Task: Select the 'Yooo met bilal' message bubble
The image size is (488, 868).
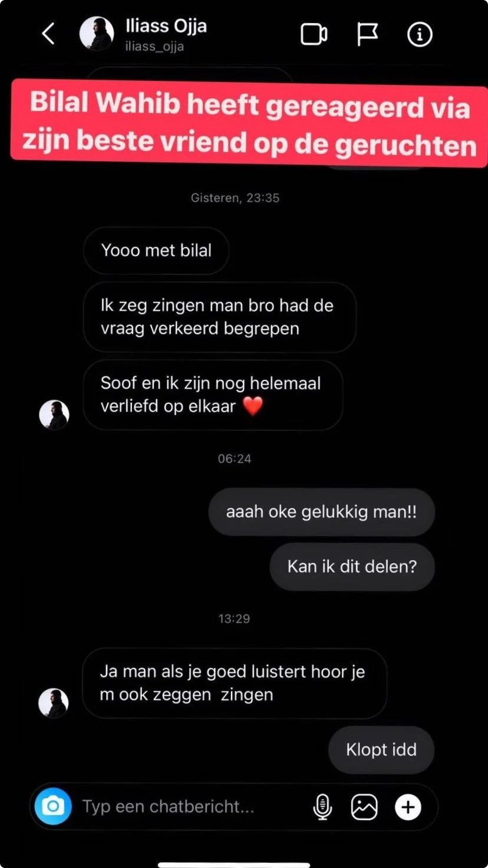Action: coord(156,251)
